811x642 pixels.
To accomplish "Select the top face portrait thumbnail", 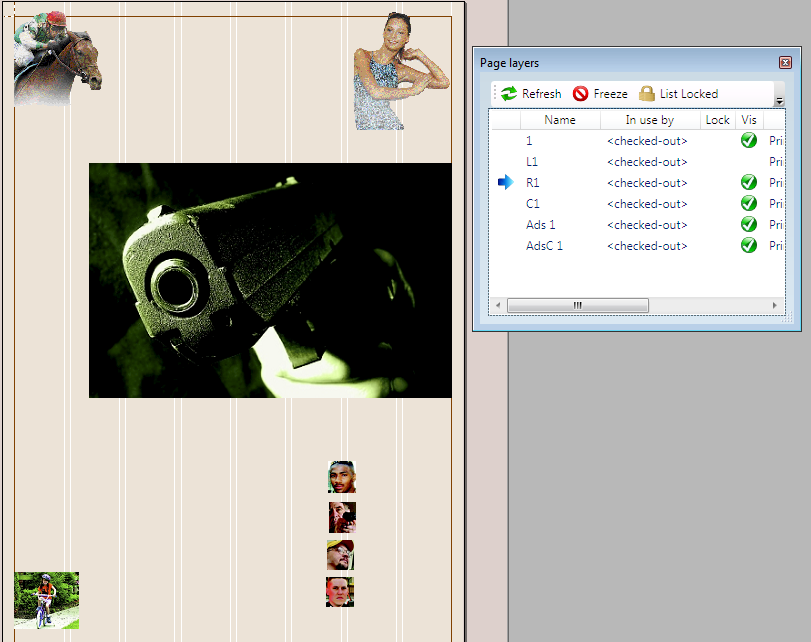I will (x=342, y=477).
